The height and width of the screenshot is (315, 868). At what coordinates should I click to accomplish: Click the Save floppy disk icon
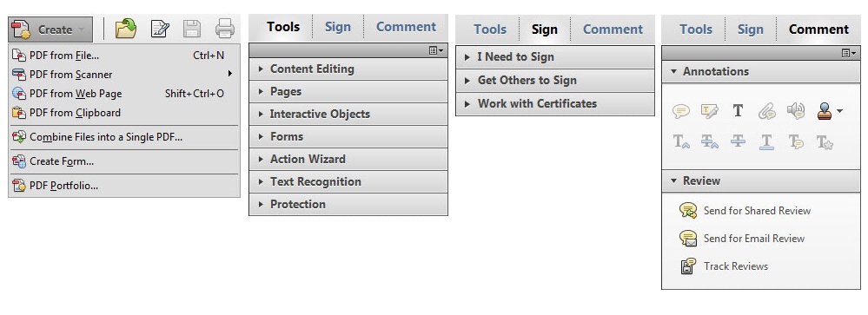coord(192,29)
